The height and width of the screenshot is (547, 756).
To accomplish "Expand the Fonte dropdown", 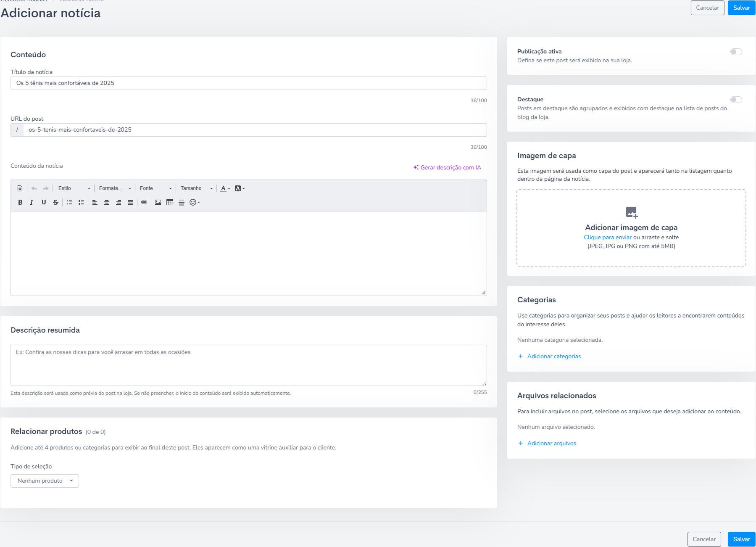I will click(x=155, y=188).
